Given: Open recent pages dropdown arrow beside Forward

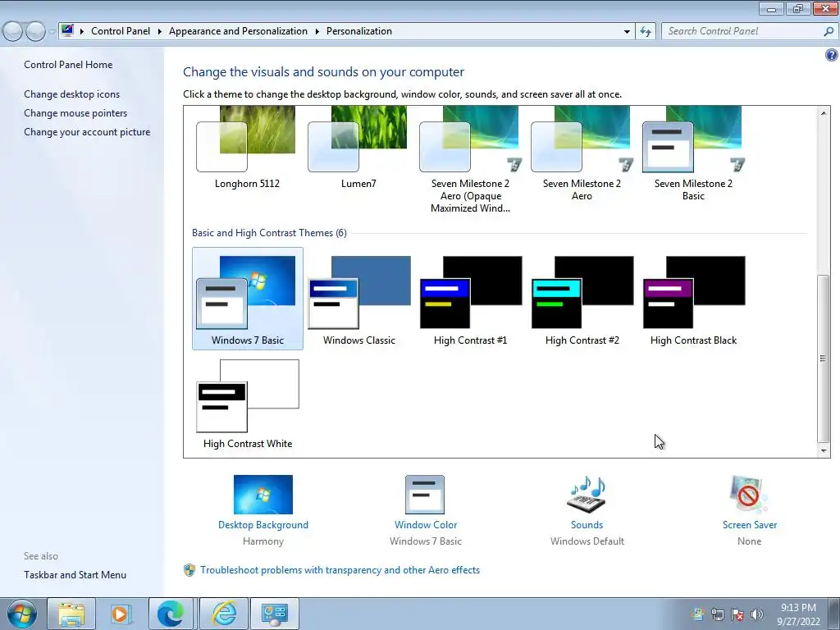Looking at the screenshot, I should (52, 32).
